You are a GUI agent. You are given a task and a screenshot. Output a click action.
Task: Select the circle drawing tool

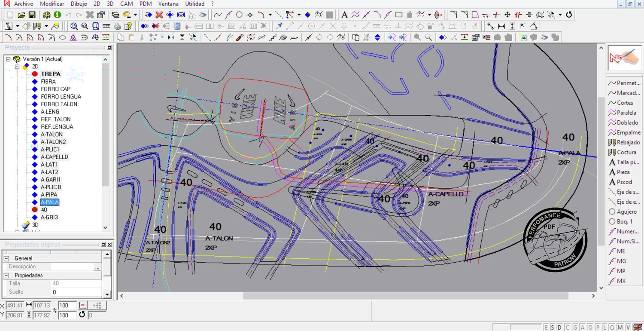click(x=239, y=15)
